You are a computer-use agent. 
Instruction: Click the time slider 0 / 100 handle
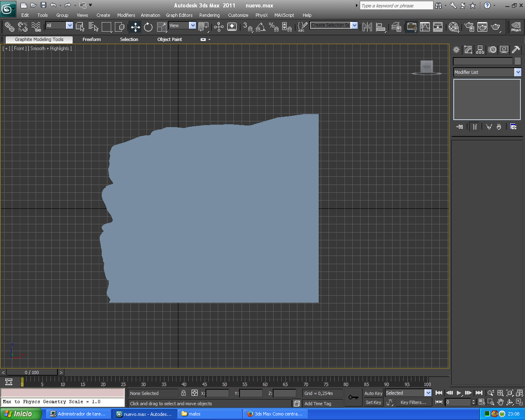tap(32, 372)
